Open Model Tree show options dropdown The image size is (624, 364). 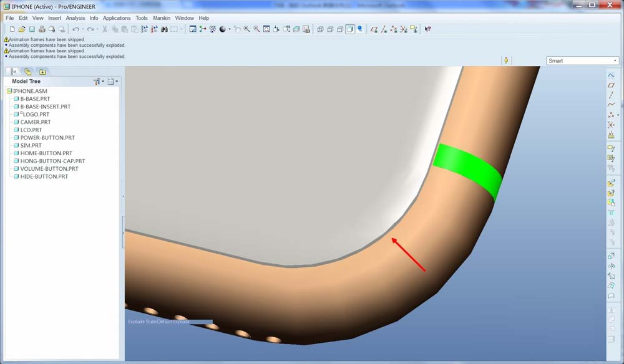[112, 82]
